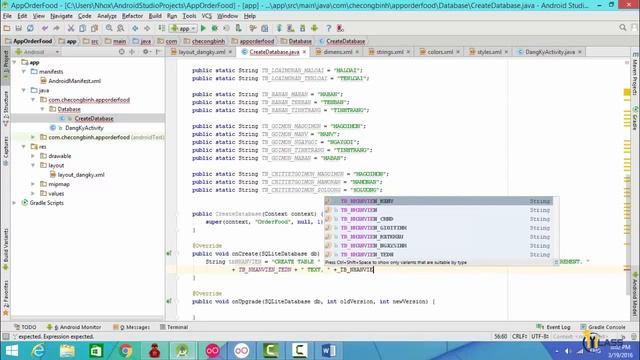Collapse the java folder node
The width and height of the screenshot is (640, 360).
(24, 90)
